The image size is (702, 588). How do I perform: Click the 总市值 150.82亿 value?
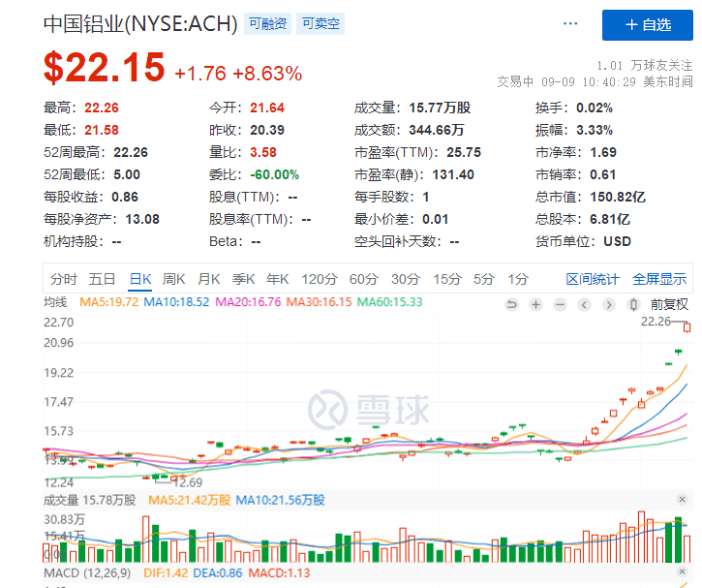coord(618,197)
